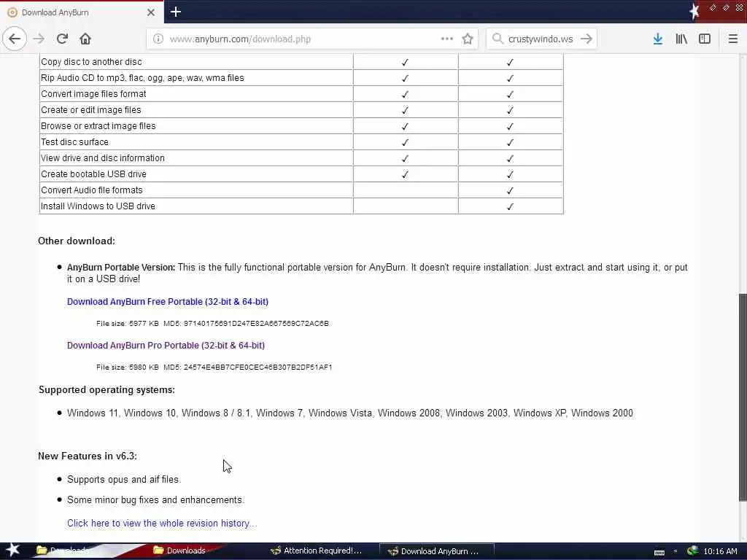This screenshot has height=560, width=747.
Task: Click the tray network globe icon
Action: [x=693, y=551]
